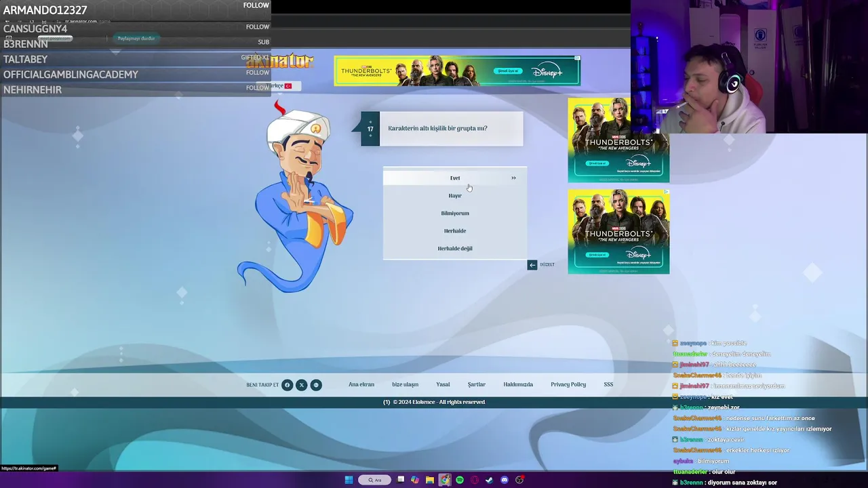
Task: Click the lower right Thunderbolts sidebar ad
Action: point(618,232)
